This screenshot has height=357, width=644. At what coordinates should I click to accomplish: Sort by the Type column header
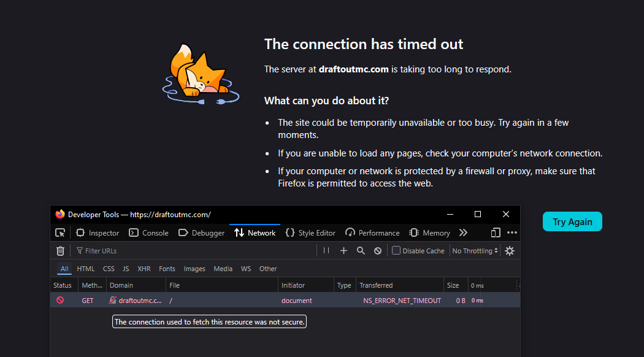point(345,285)
